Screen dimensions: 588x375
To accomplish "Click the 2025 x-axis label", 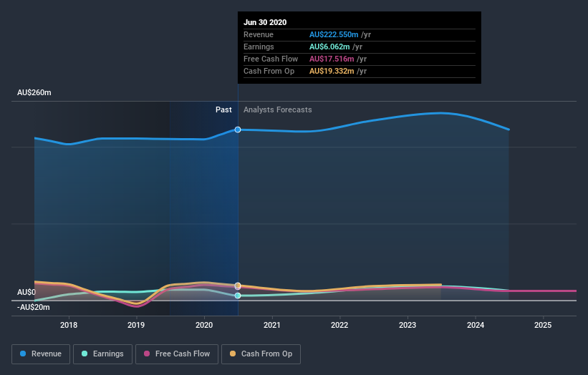I will pos(543,325).
